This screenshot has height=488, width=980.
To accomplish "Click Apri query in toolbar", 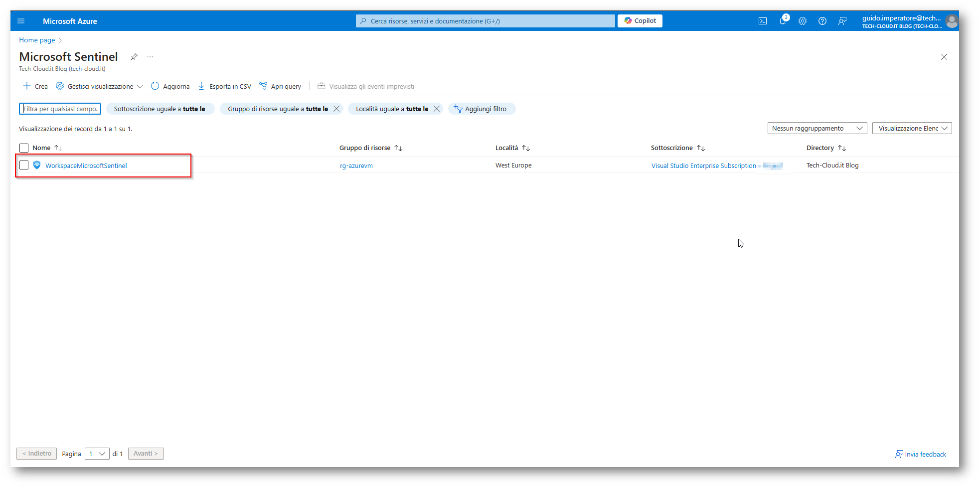I will pos(280,86).
